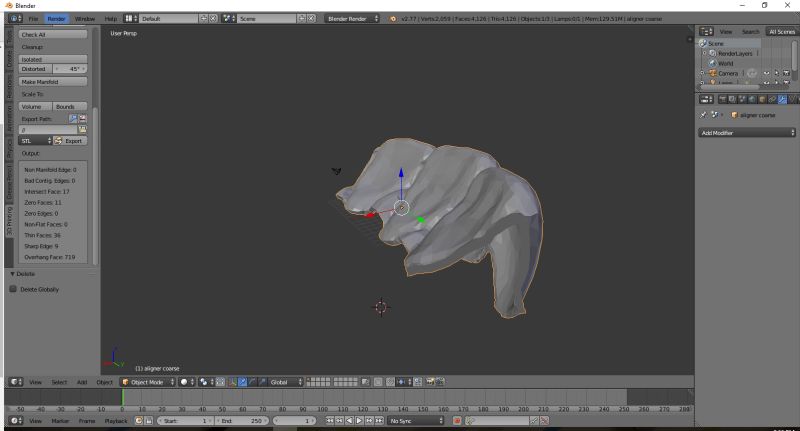
Task: Toggle Camera visibility eye in outliner
Action: pyautogui.click(x=766, y=73)
